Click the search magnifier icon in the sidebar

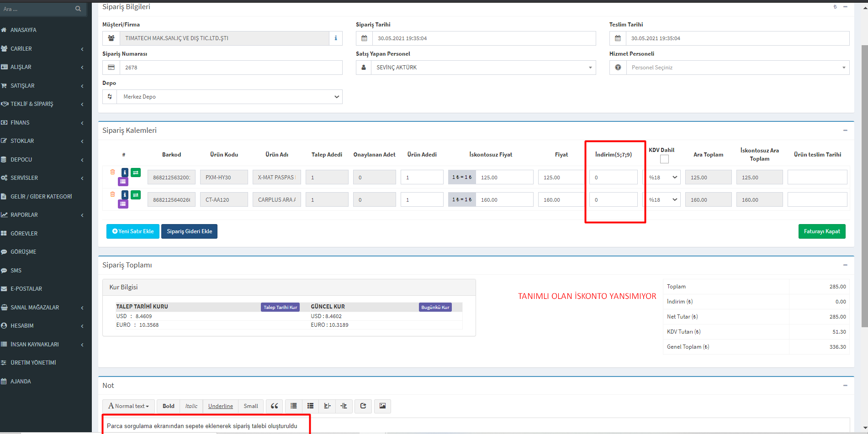click(x=78, y=9)
